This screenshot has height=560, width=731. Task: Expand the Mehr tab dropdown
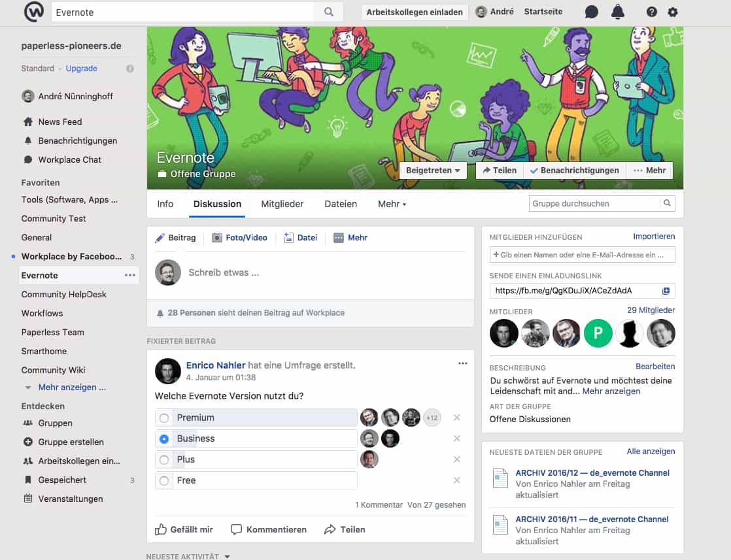coord(392,204)
